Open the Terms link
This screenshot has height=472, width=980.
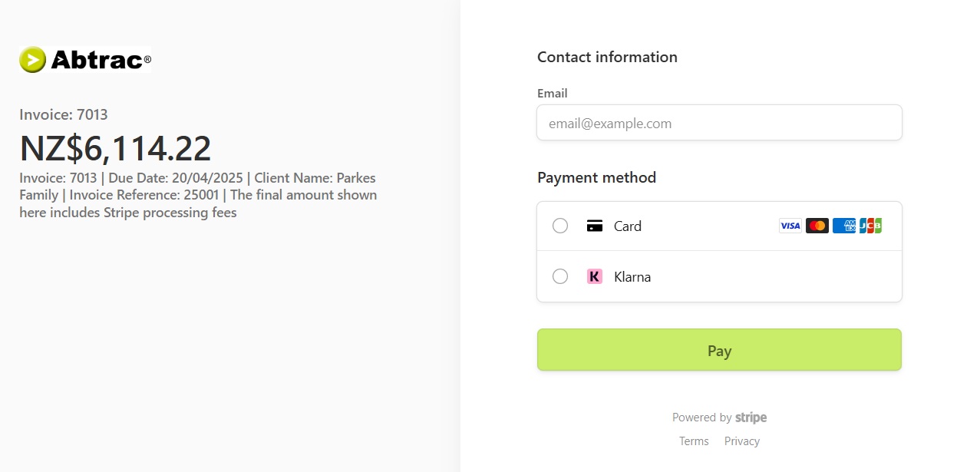tap(694, 441)
